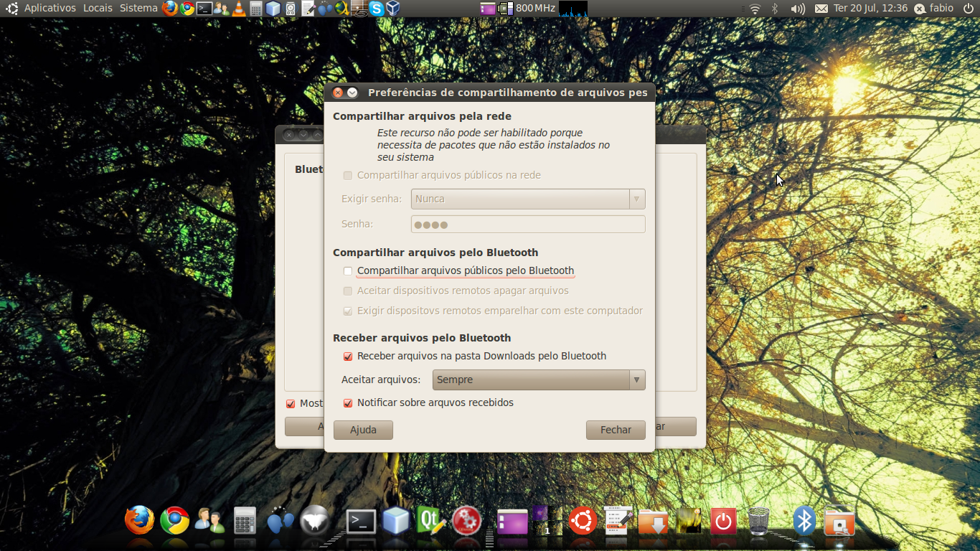Image resolution: width=980 pixels, height=551 pixels.
Task: Click the Bluetooth icon in the dock
Action: (x=804, y=521)
